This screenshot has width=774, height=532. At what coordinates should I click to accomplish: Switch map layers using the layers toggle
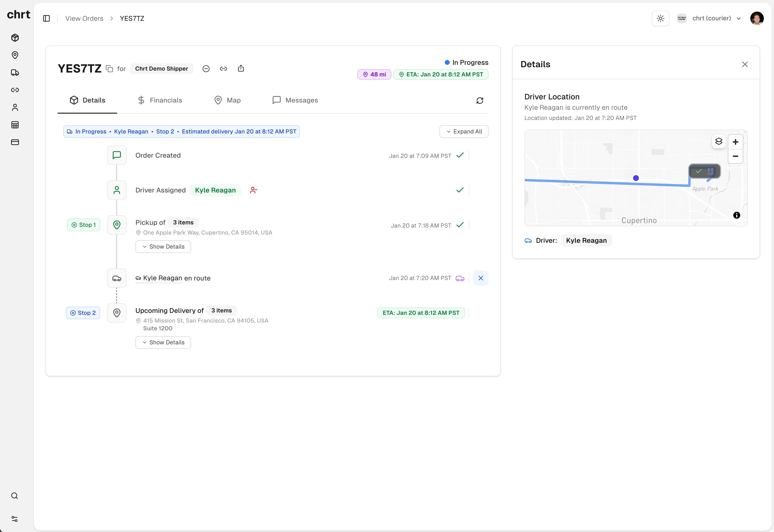719,142
